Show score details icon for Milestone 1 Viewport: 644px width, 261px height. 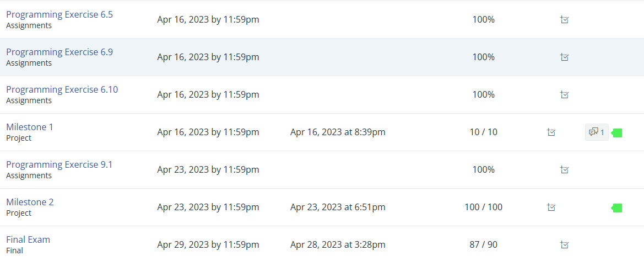[x=551, y=132]
